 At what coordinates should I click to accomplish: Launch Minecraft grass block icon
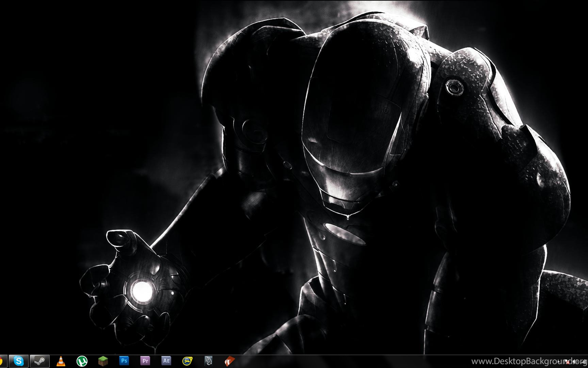pyautogui.click(x=103, y=361)
